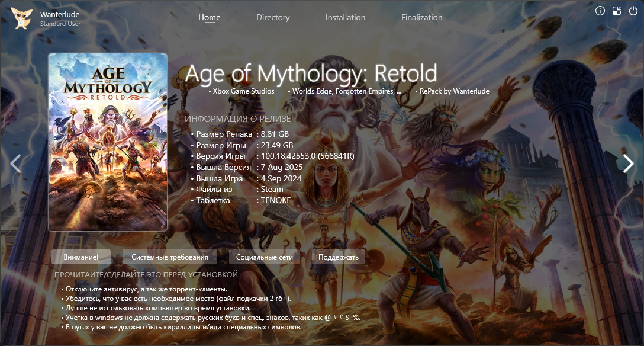Image resolution: width=644 pixels, height=346 pixels.
Task: Select the Installation tab
Action: [345, 17]
